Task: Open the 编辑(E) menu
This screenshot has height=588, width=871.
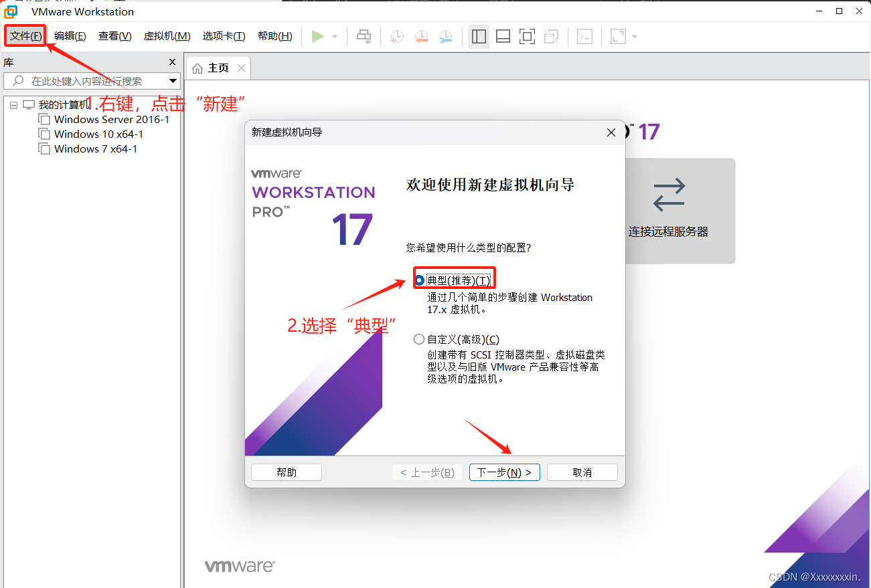Action: (x=70, y=36)
